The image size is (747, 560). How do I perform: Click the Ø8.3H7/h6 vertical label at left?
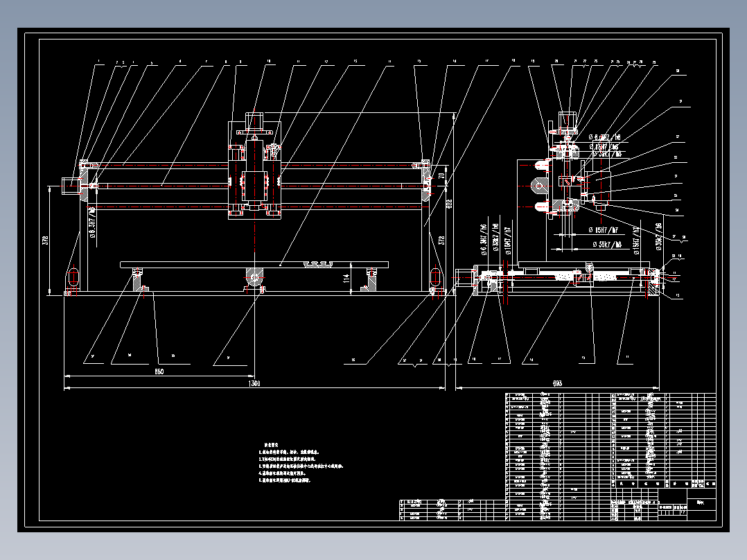(92, 222)
